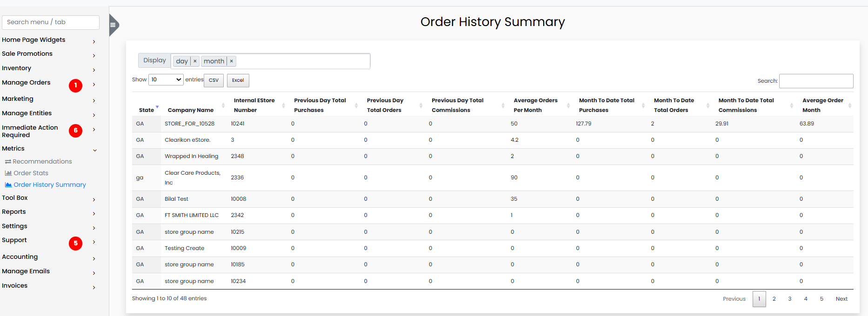Click the Order History Summary chart icon
The width and height of the screenshot is (868, 316).
(8, 185)
